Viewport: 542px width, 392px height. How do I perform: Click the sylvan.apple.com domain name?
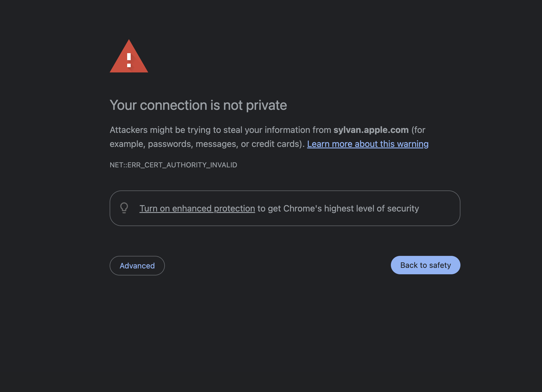(x=371, y=130)
